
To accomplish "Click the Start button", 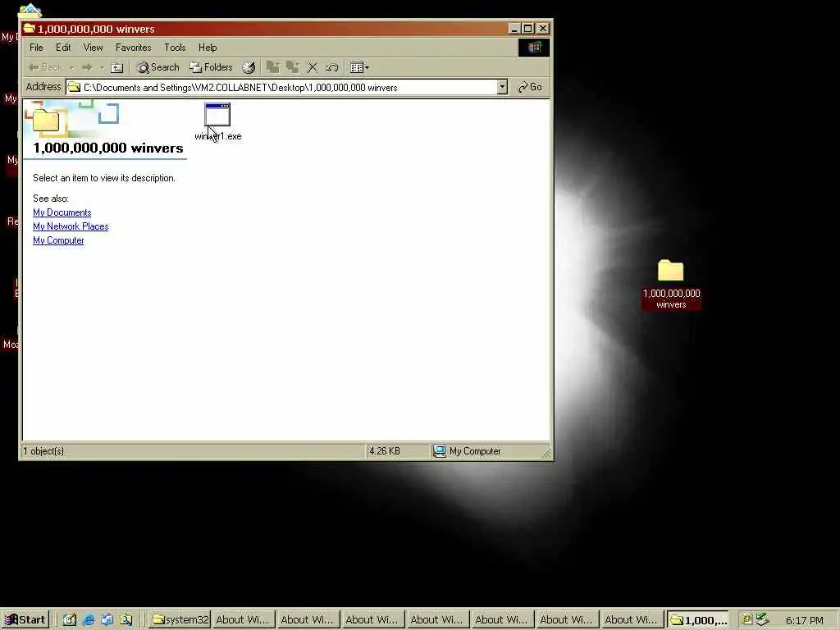I will (25, 620).
